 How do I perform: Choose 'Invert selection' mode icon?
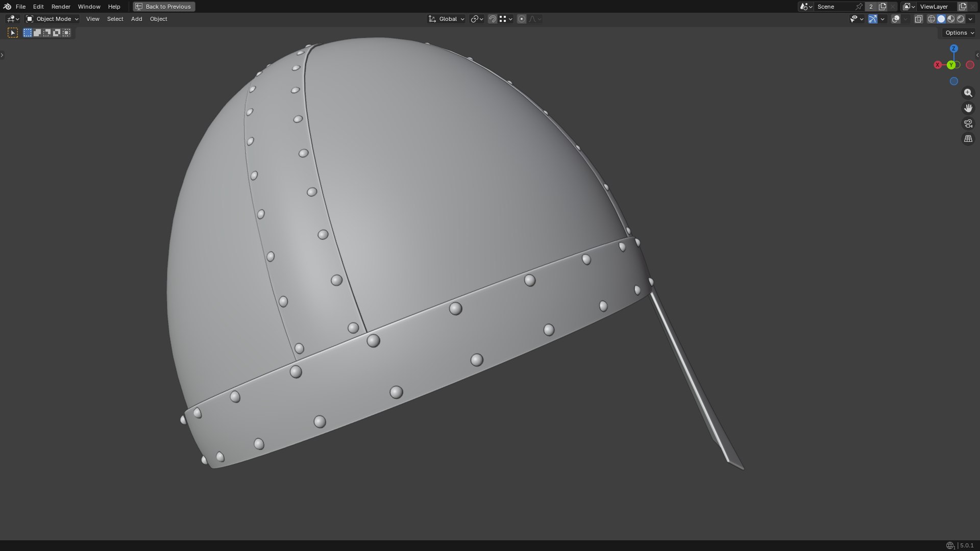[x=57, y=33]
